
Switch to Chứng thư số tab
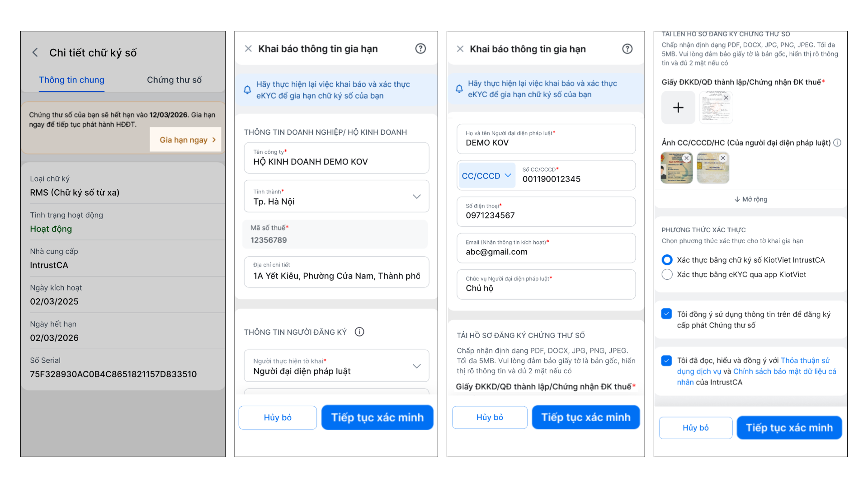point(174,80)
